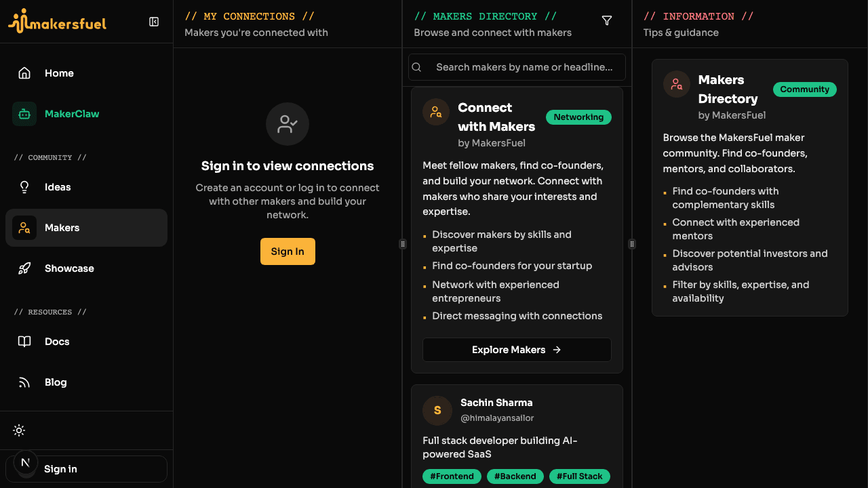
Task: Click the MakersFuel logo
Action: (58, 22)
